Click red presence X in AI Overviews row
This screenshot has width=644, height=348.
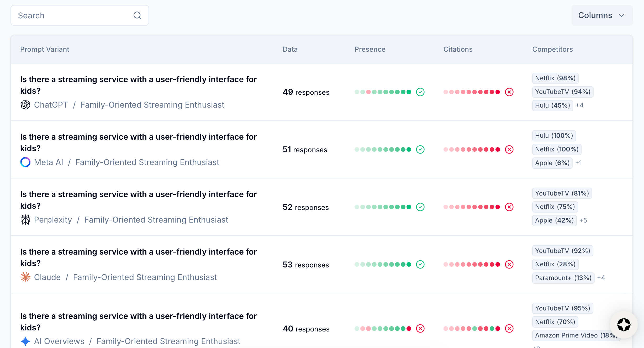point(420,329)
